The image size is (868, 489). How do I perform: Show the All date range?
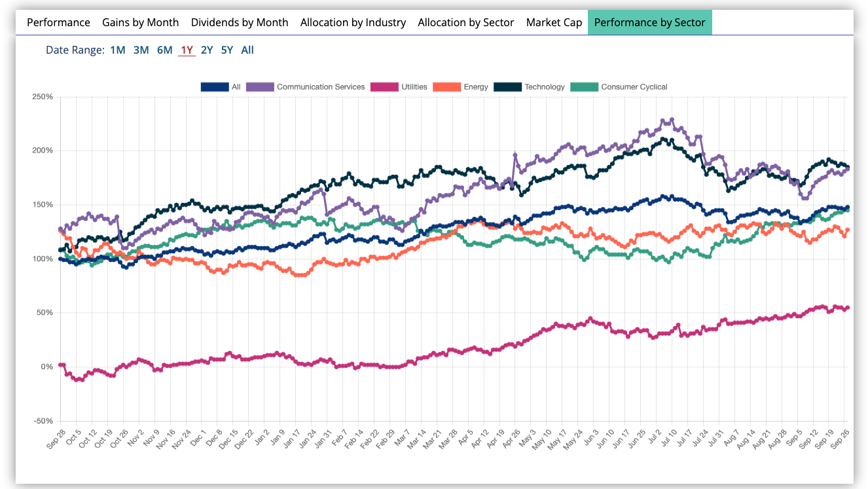[x=247, y=50]
